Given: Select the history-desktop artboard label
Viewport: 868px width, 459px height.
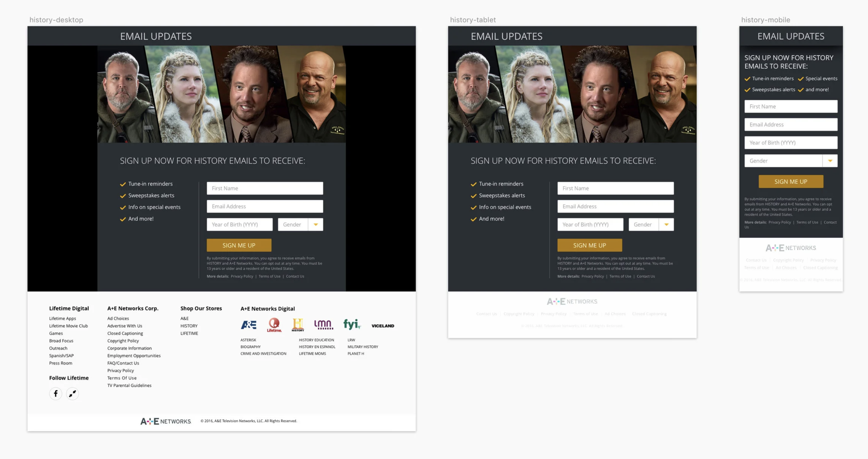Looking at the screenshot, I should pos(56,20).
